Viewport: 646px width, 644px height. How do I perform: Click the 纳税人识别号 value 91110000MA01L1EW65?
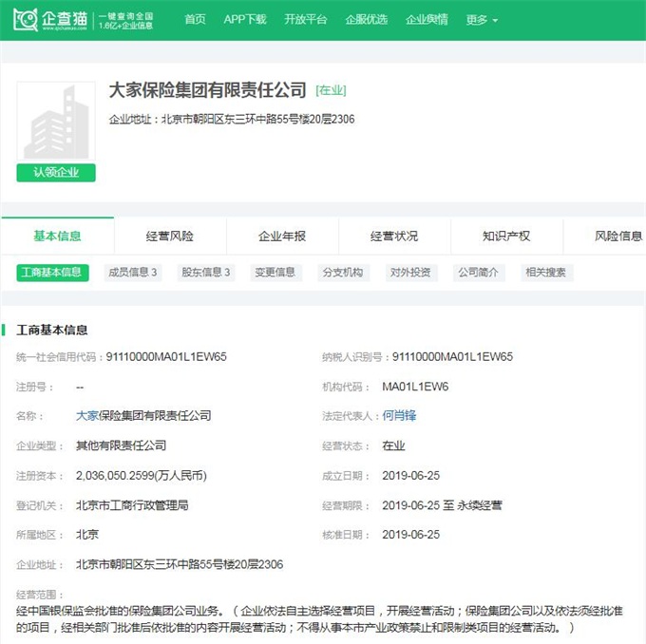452,357
